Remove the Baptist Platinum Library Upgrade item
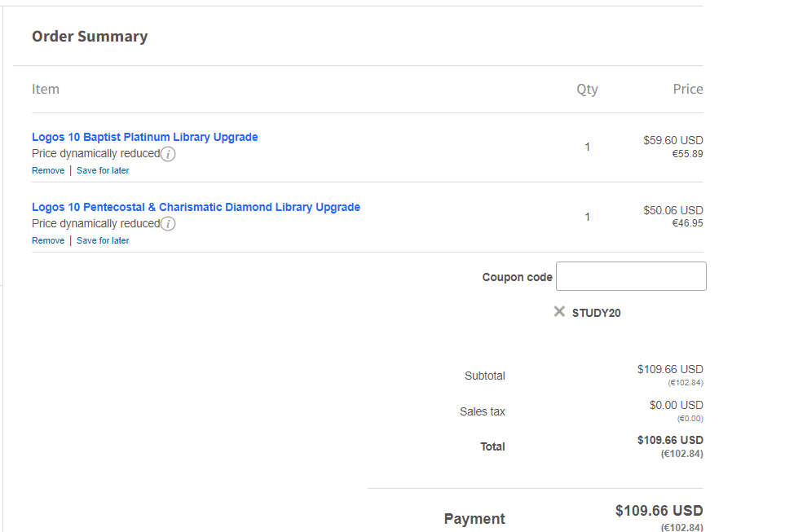 click(48, 170)
